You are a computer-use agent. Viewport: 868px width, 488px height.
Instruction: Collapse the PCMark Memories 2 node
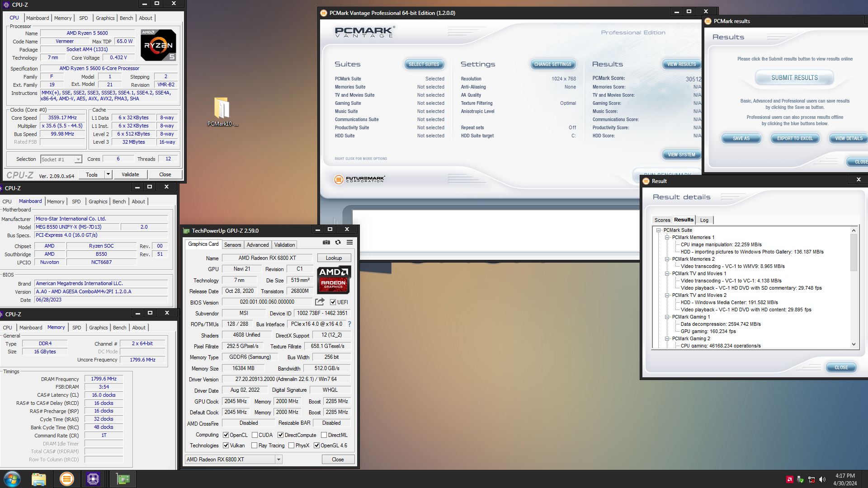pos(667,259)
